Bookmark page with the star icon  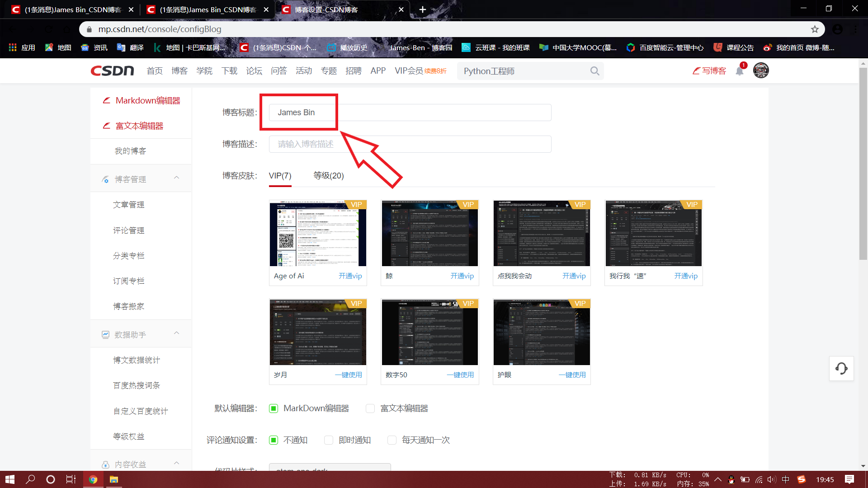pyautogui.click(x=815, y=29)
